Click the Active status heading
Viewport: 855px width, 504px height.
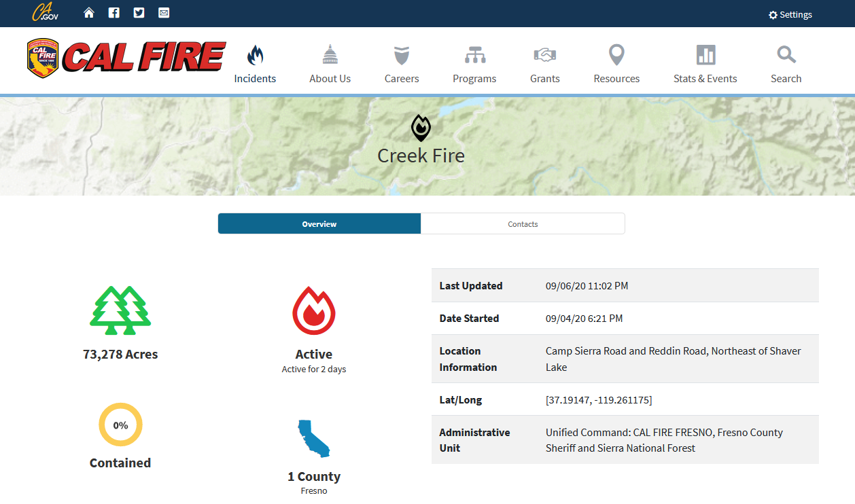click(314, 355)
